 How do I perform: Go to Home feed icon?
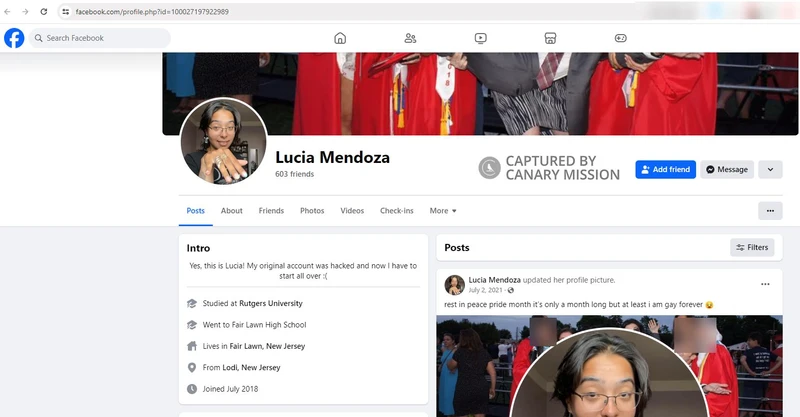tap(340, 38)
